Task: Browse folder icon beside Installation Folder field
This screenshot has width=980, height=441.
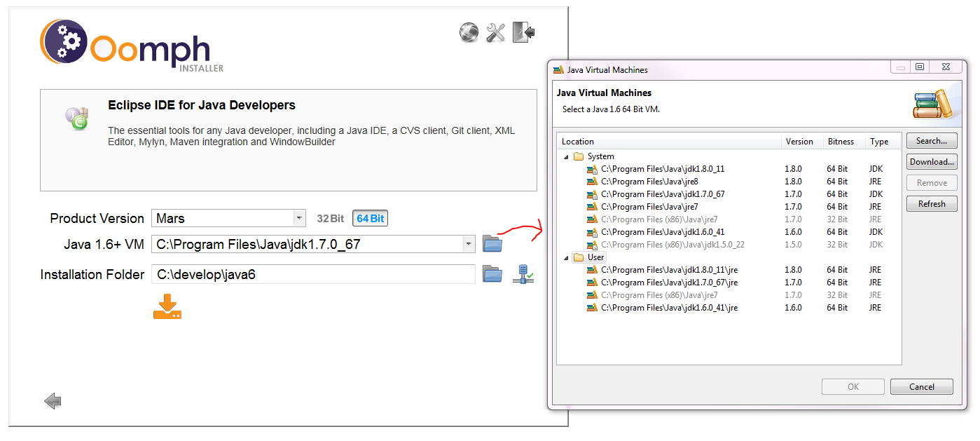Action: point(493,274)
